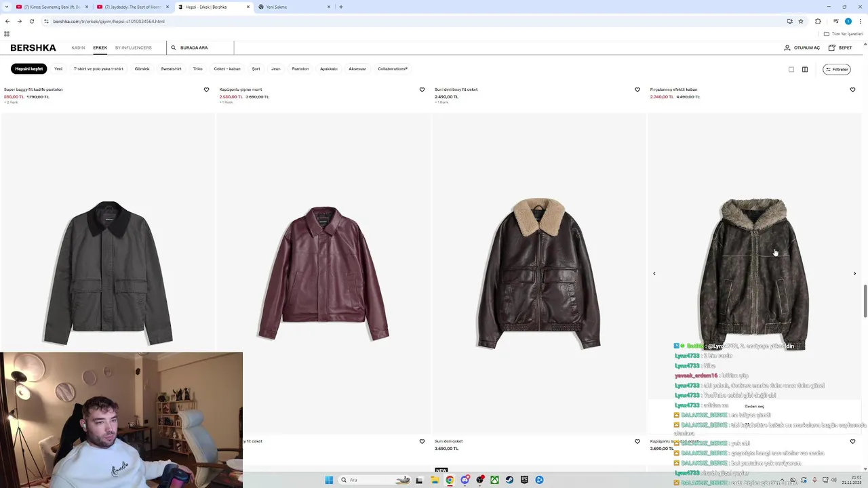Select the Gömlek category chip
The height and width of the screenshot is (488, 868).
coord(142,68)
